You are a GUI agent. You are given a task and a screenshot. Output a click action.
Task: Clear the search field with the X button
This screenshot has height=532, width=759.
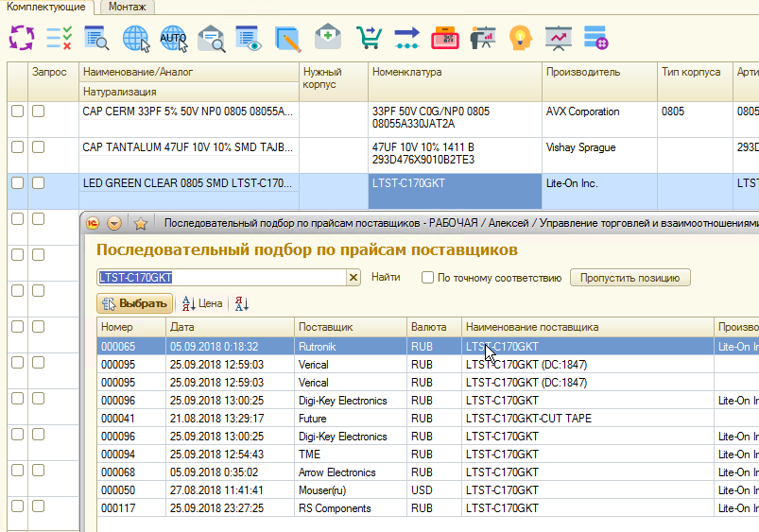354,278
